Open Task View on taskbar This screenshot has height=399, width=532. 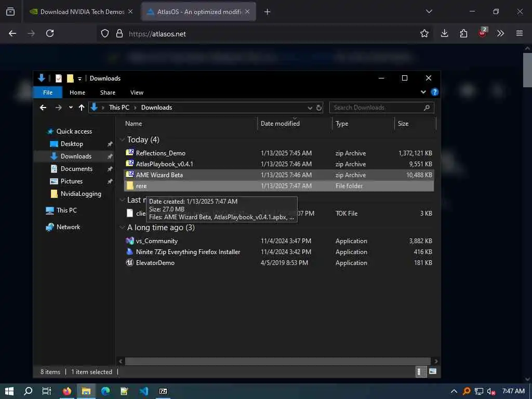(x=47, y=391)
